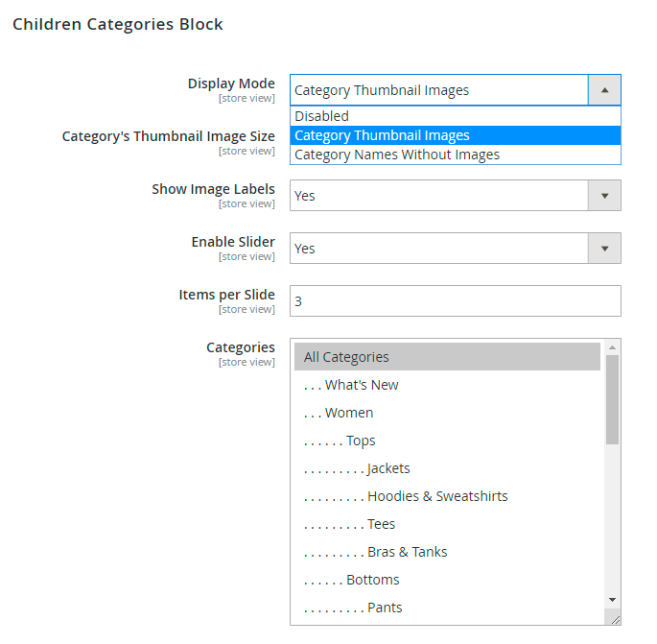Click the Items per Slide input field

(x=455, y=301)
